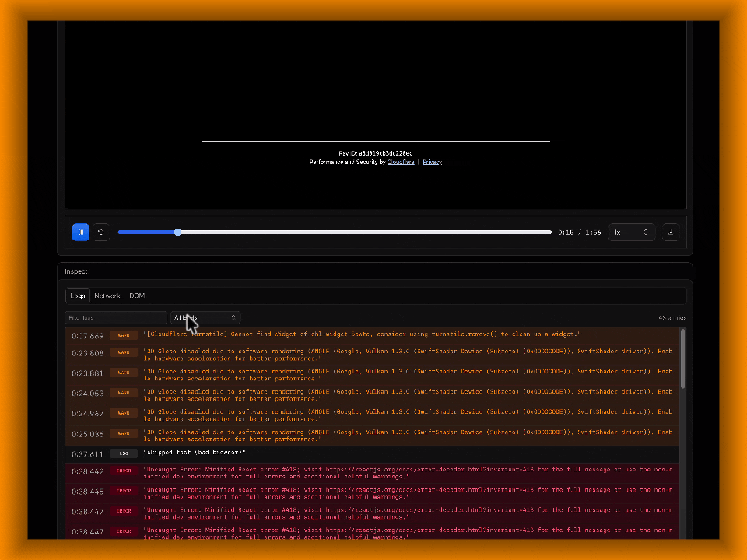The image size is (747, 560).
Task: Select the React error entry at 0:38.442
Action: [372, 473]
